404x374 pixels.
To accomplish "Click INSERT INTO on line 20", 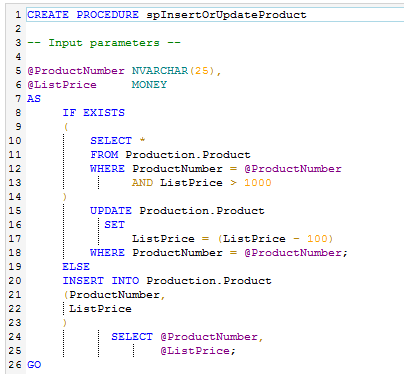I will click(x=101, y=281).
